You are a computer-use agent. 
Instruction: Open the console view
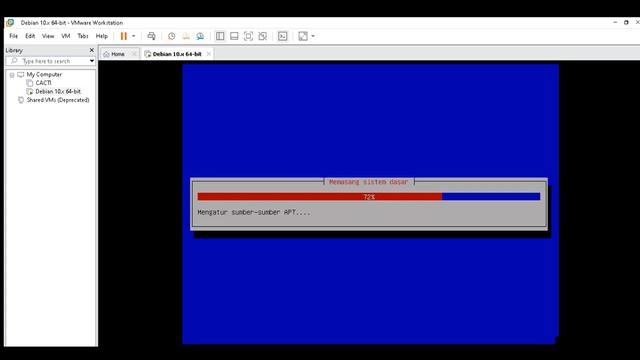(x=282, y=36)
